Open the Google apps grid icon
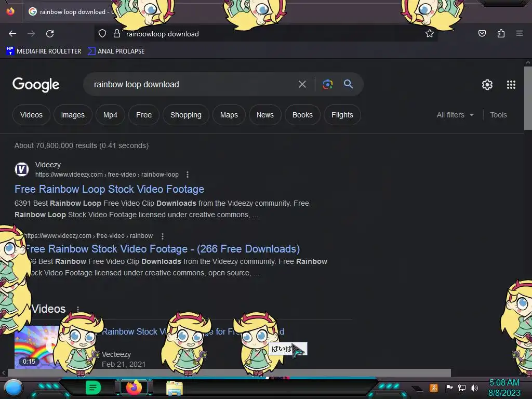 click(511, 85)
